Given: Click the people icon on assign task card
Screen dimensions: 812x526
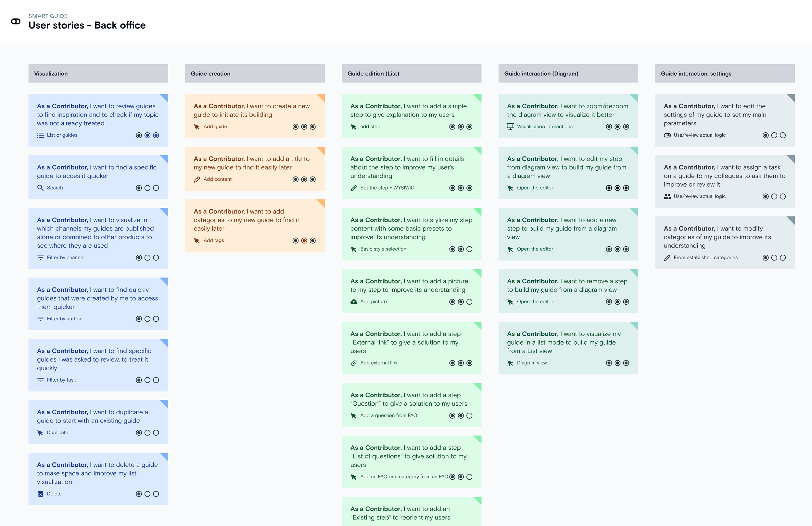Looking at the screenshot, I should tap(667, 196).
